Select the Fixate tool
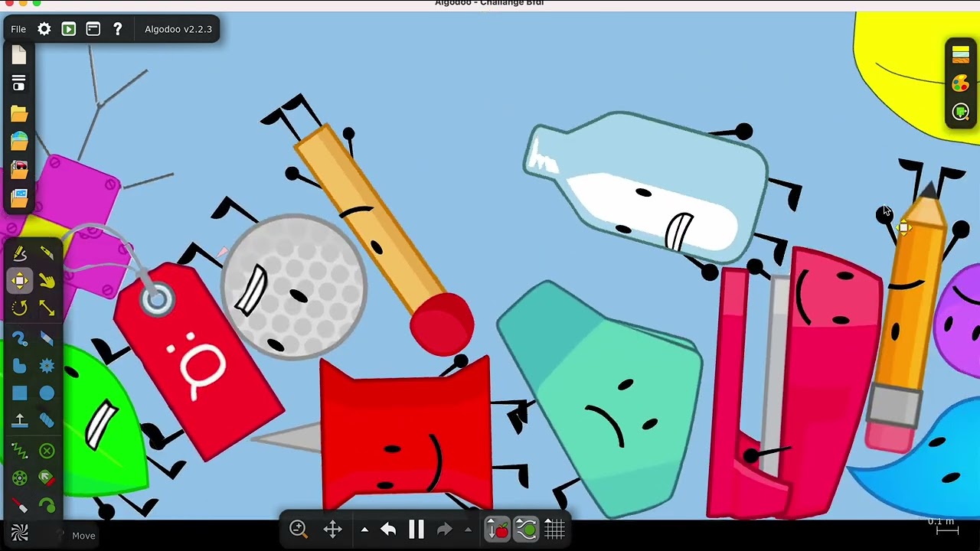This screenshot has height=551, width=980. coord(47,451)
